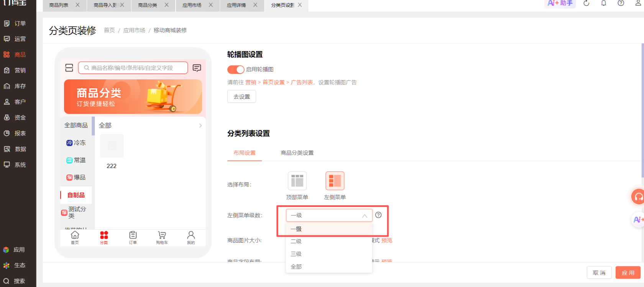644x287 pixels.
Task: Click the refresh icon in the top bar
Action: [x=586, y=3]
